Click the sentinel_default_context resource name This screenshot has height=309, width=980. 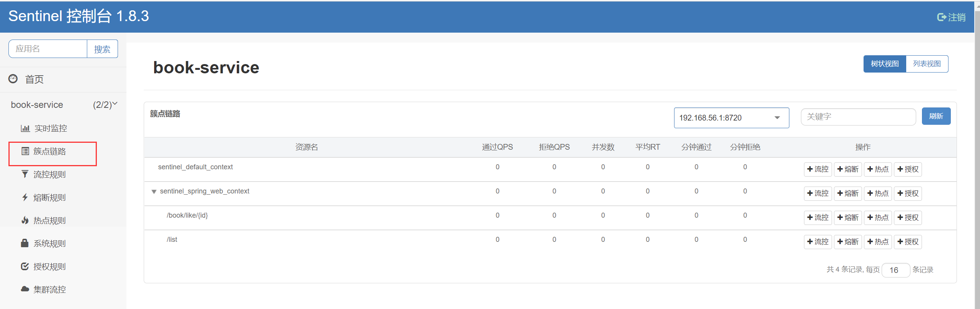click(x=195, y=167)
